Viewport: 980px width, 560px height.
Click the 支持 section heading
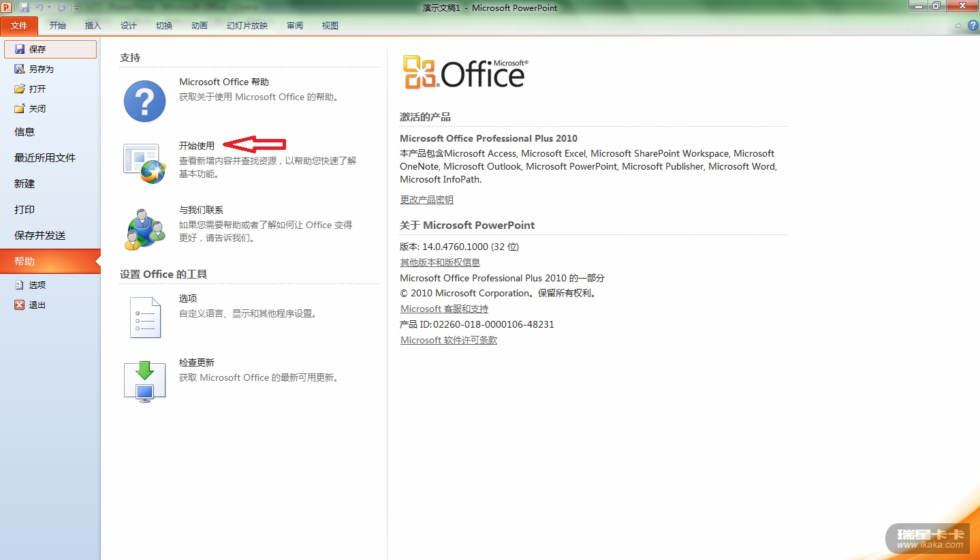coord(130,58)
